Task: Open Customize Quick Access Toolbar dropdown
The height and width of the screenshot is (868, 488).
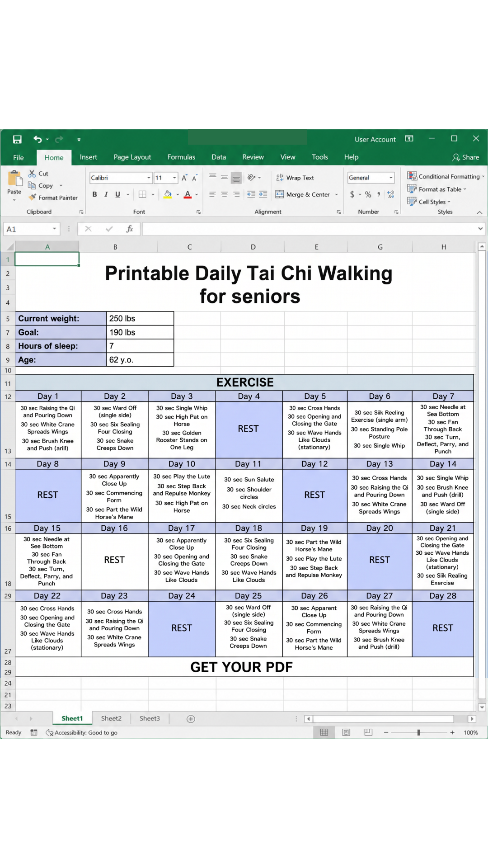Action: click(79, 140)
